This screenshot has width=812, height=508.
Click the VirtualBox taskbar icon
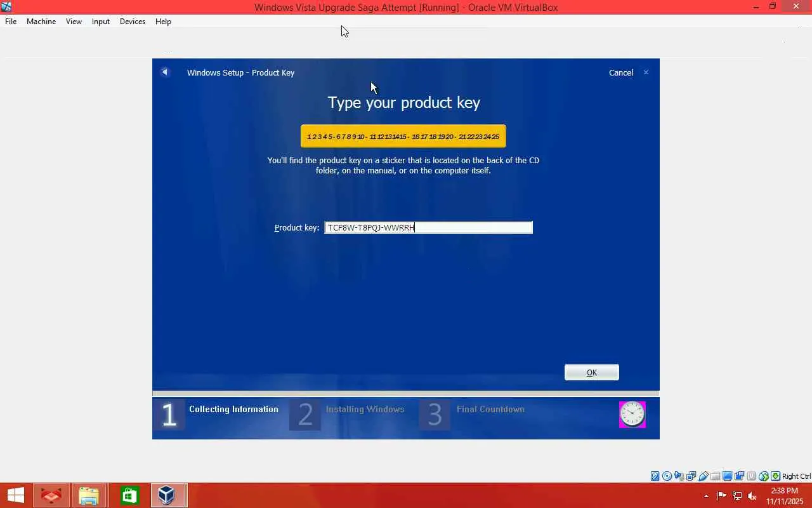[x=167, y=495]
